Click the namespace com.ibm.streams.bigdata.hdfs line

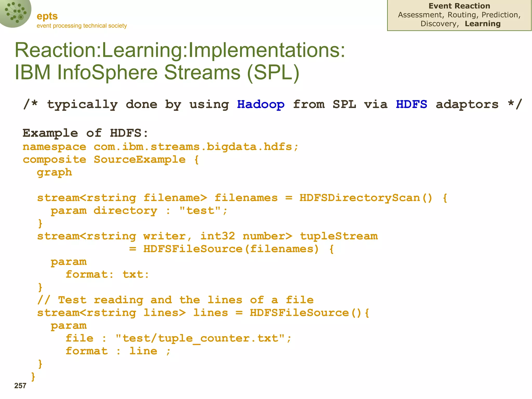tap(160, 147)
